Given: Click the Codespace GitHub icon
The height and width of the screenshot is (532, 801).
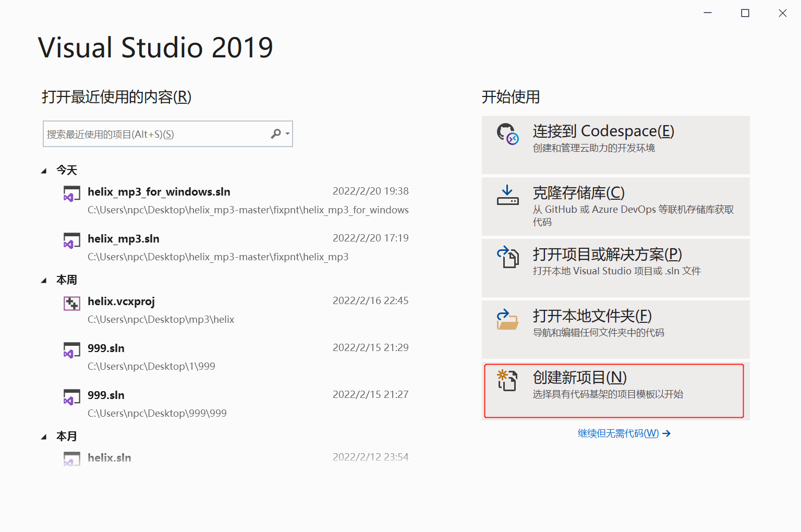Looking at the screenshot, I should coord(507,134).
